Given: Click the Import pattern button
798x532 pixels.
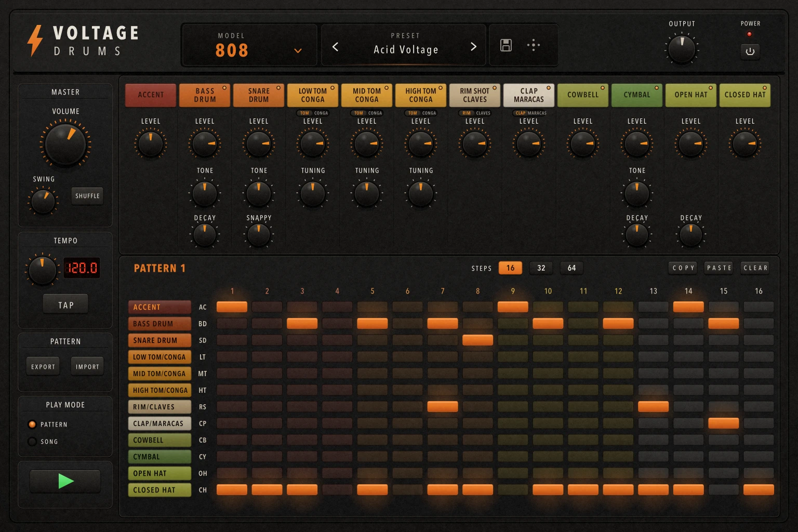Looking at the screenshot, I should (87, 366).
